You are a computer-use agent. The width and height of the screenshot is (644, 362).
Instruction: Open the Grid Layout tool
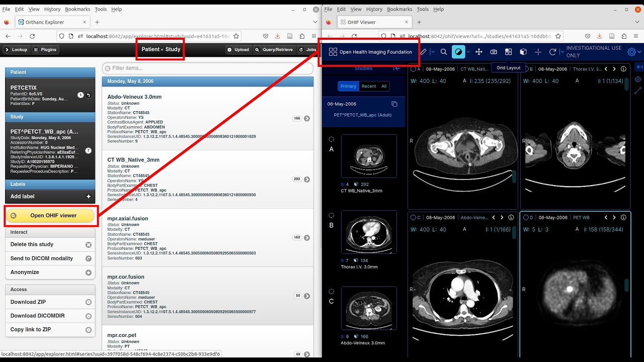(x=508, y=52)
